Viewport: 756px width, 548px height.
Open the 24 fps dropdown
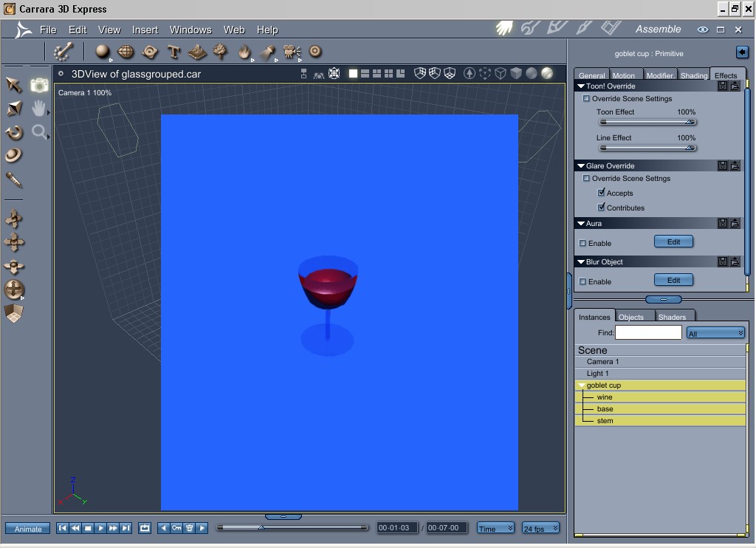[x=540, y=528]
